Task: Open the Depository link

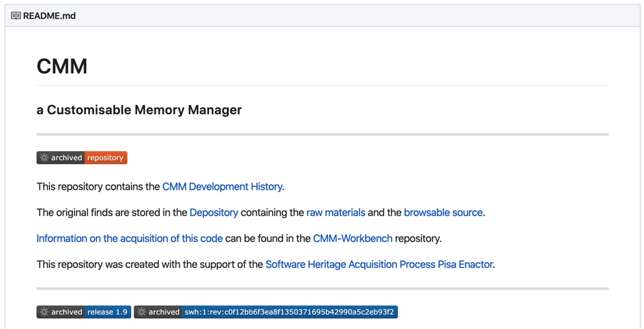Action: 214,212
